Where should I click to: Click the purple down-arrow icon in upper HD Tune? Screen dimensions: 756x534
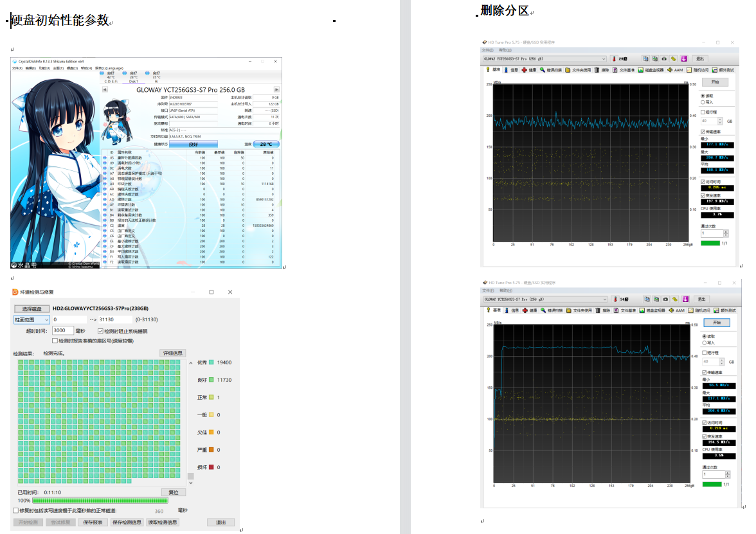click(684, 59)
